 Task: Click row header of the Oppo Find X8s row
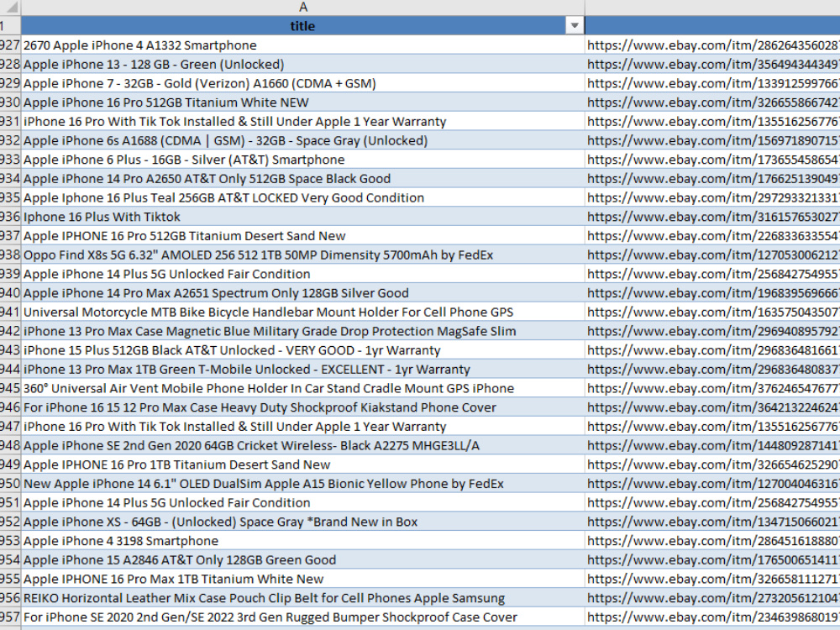coord(10,255)
